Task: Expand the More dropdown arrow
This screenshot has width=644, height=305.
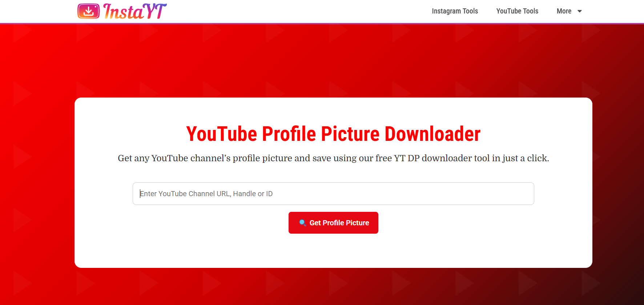Action: coord(580,11)
